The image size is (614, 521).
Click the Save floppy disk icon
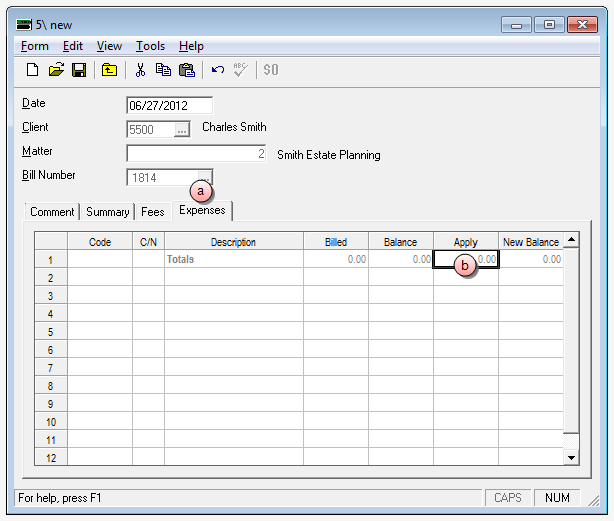(79, 70)
